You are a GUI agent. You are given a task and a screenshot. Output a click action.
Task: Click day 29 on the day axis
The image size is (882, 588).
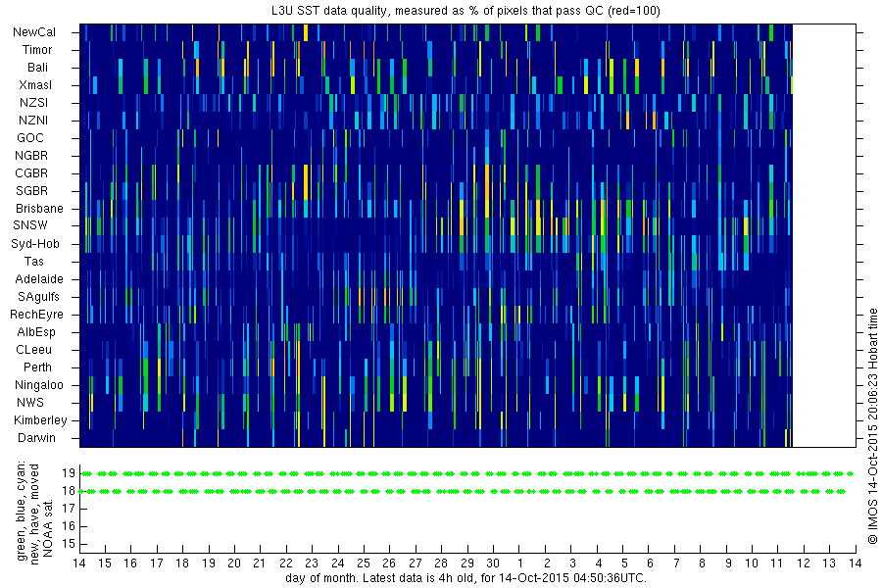[466, 563]
